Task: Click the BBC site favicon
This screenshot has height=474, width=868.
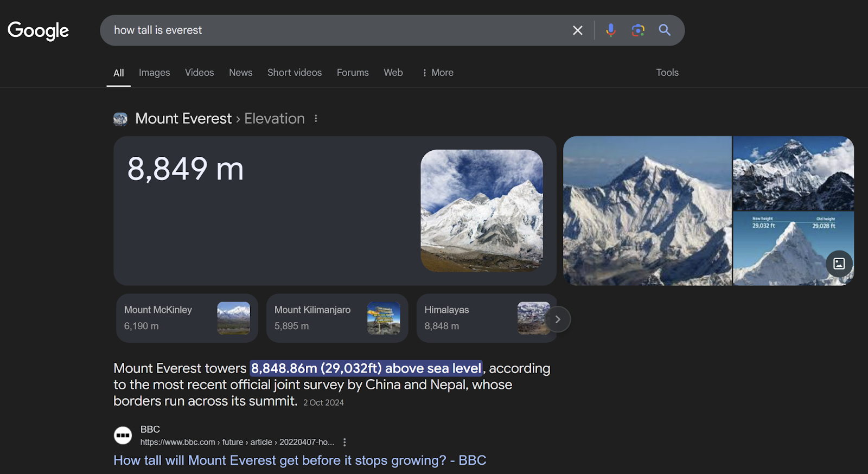Action: (x=123, y=435)
